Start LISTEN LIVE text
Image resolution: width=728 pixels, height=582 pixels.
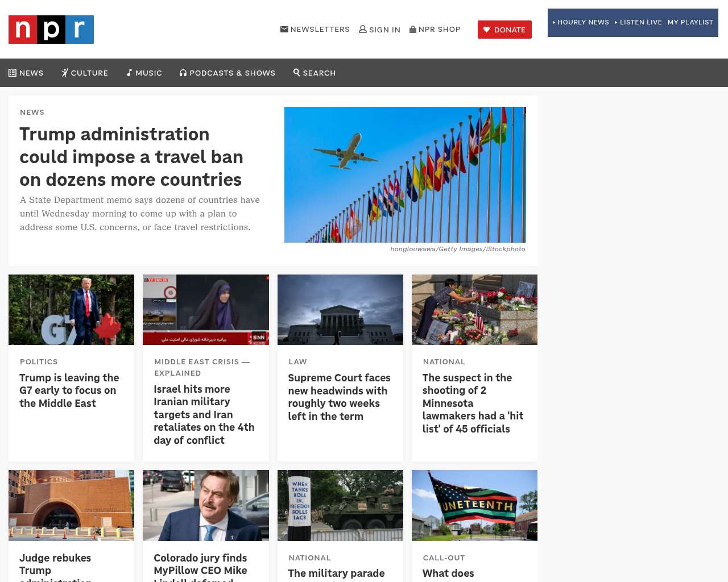(640, 22)
